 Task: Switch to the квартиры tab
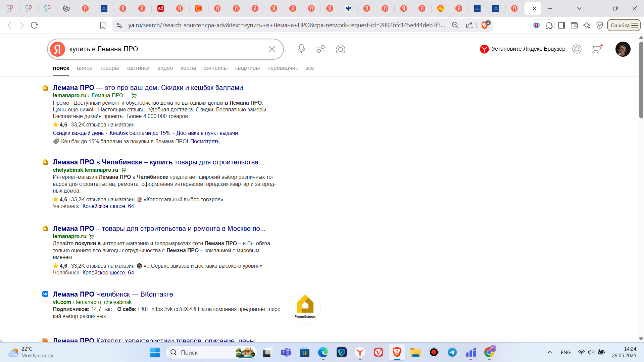(247, 68)
